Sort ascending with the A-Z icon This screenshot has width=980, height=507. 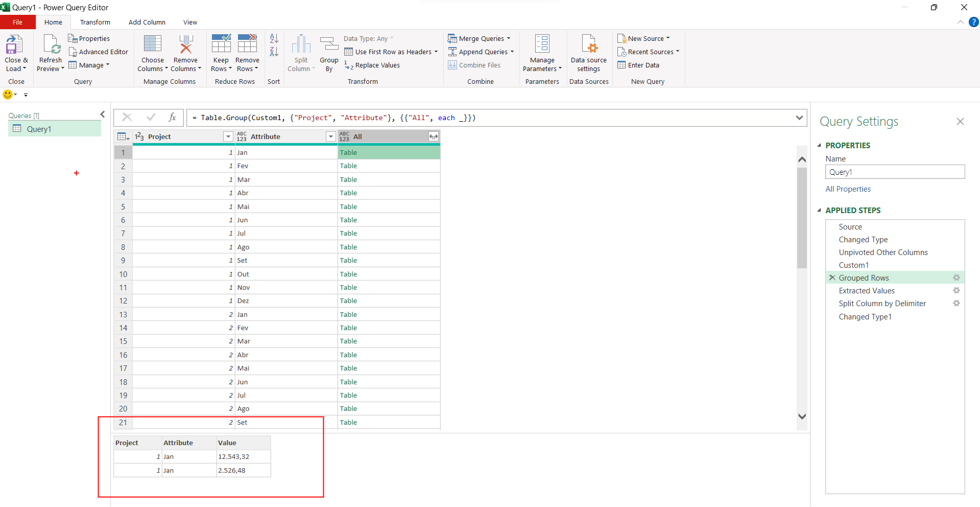pos(274,38)
